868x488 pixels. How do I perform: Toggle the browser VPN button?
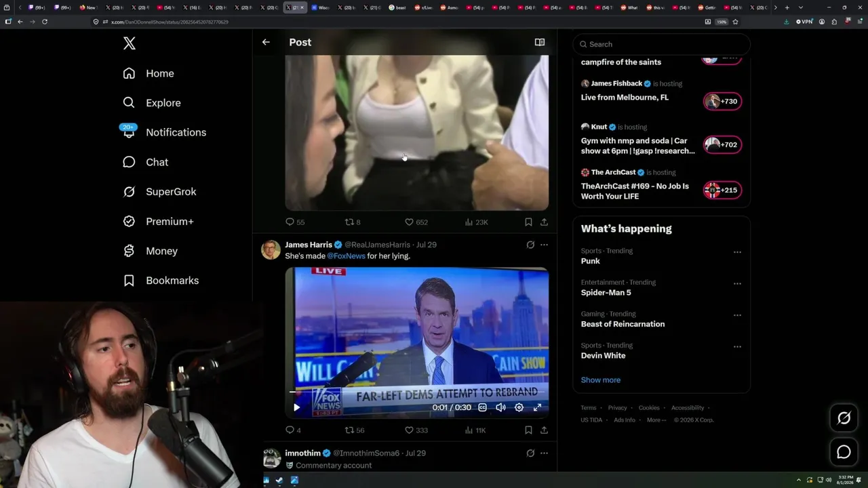point(804,22)
